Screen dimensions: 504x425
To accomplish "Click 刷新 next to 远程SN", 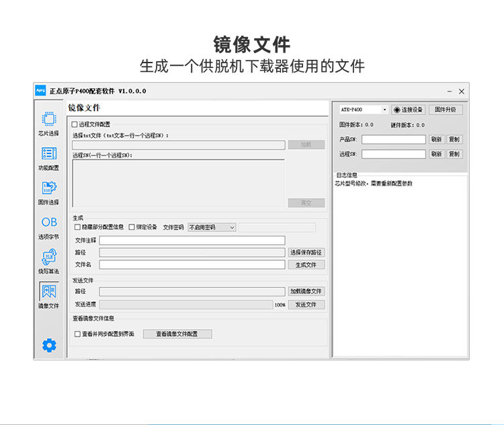I will [437, 154].
